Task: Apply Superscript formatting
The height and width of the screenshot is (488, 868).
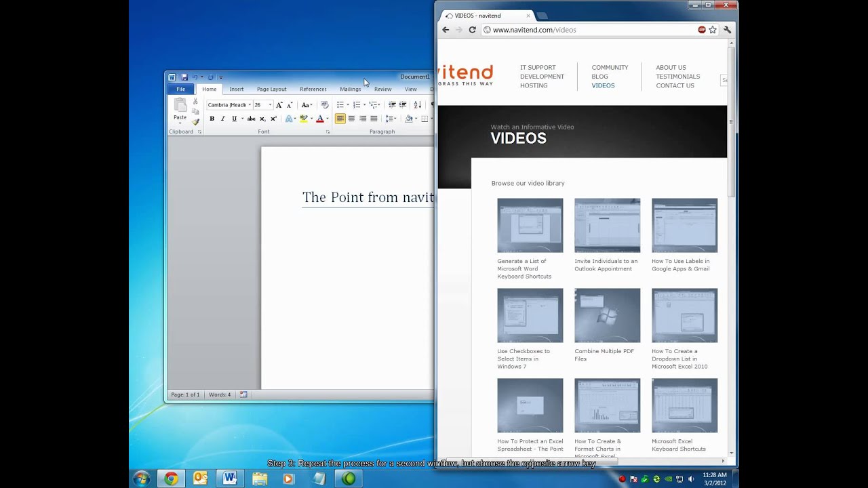Action: (x=273, y=119)
